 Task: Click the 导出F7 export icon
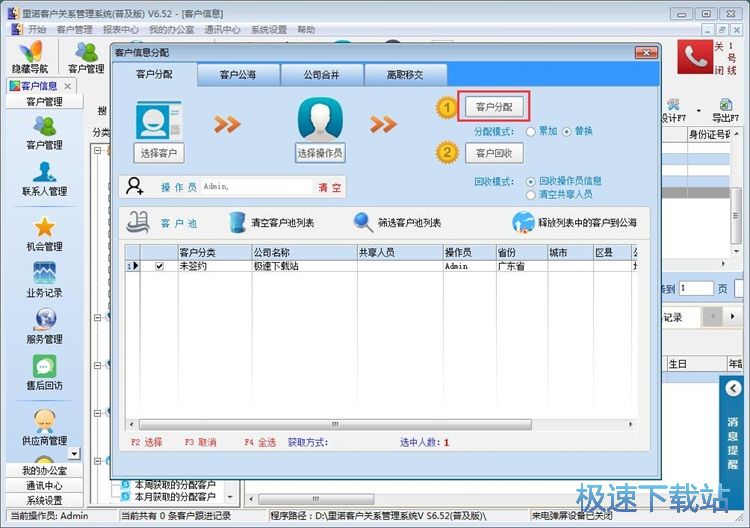[x=725, y=104]
